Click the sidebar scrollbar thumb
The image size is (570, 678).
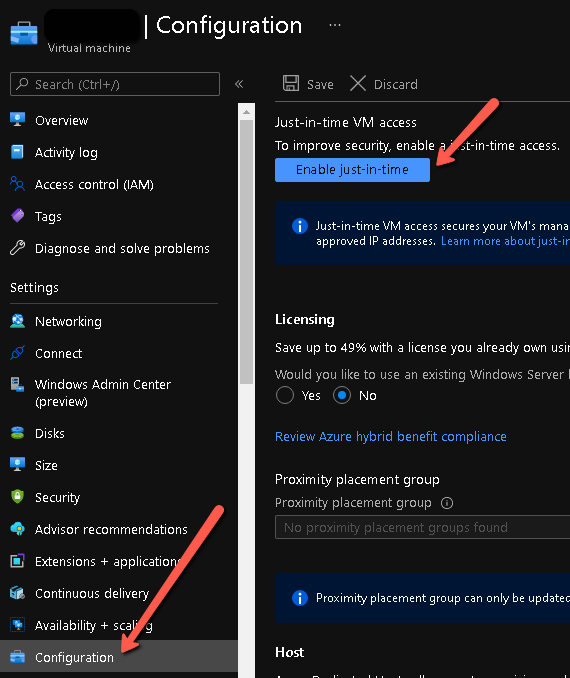click(x=247, y=252)
